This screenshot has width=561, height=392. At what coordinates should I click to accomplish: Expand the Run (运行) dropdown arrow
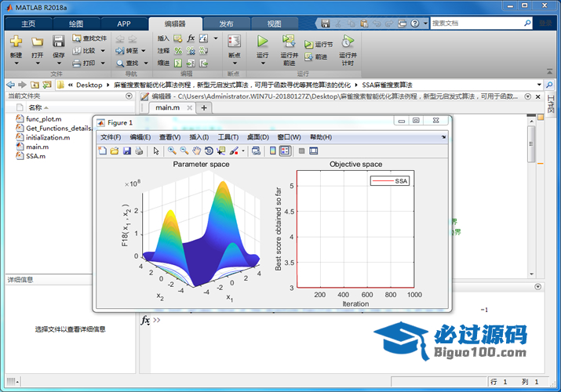pyautogui.click(x=263, y=64)
